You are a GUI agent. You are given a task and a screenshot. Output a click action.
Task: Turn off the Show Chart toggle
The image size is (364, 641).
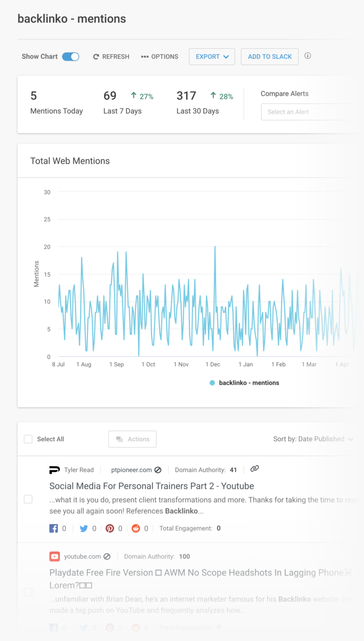(x=71, y=56)
